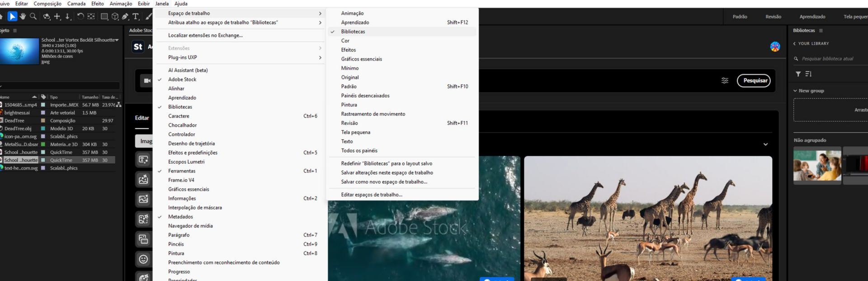Select the Zoom magnifier tool

click(x=33, y=16)
